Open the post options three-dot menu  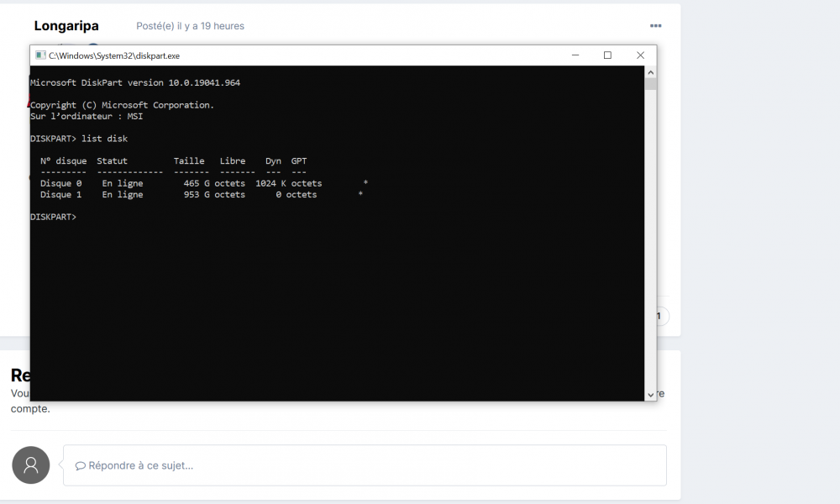click(x=655, y=26)
